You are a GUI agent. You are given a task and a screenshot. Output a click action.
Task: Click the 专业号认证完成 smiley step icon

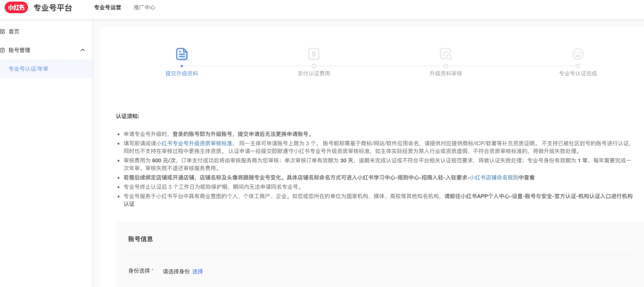[x=578, y=54]
